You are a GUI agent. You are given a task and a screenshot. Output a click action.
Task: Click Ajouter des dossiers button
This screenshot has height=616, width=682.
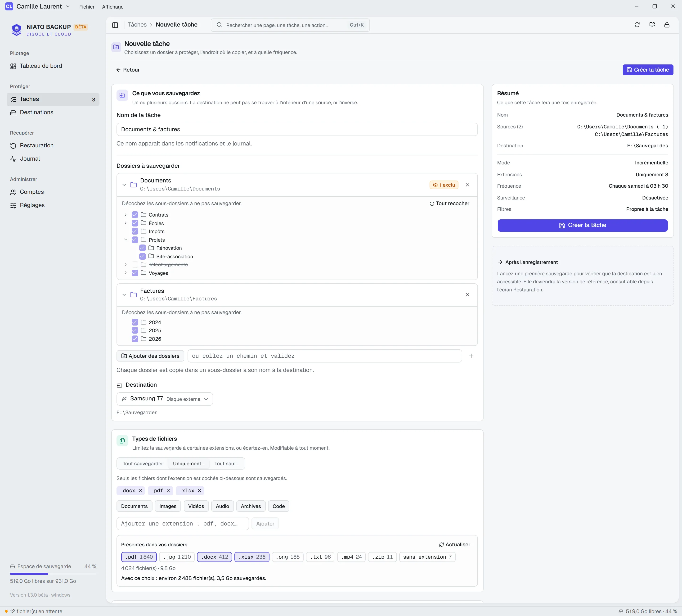[x=150, y=356]
